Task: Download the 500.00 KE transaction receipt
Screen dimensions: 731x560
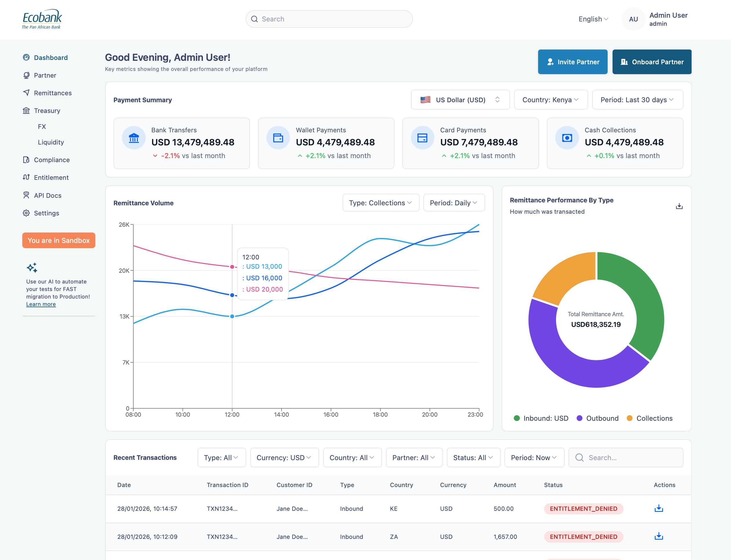Action: pos(659,508)
